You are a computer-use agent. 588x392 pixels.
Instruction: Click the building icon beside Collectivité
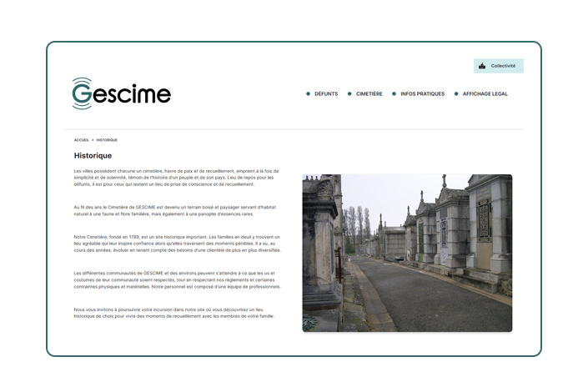[x=482, y=66]
